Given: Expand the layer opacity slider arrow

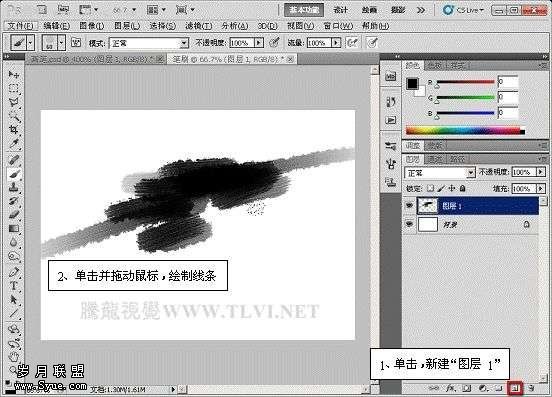Looking at the screenshot, I should [x=541, y=172].
